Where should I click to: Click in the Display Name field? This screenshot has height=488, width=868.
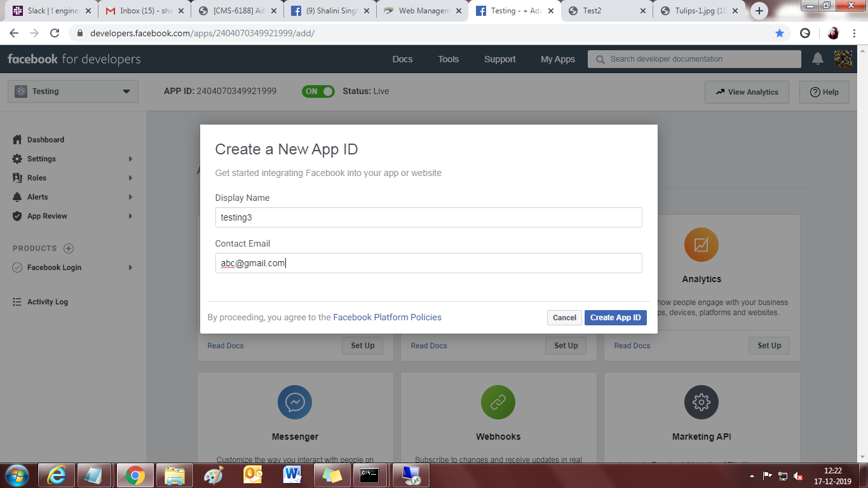pos(428,217)
